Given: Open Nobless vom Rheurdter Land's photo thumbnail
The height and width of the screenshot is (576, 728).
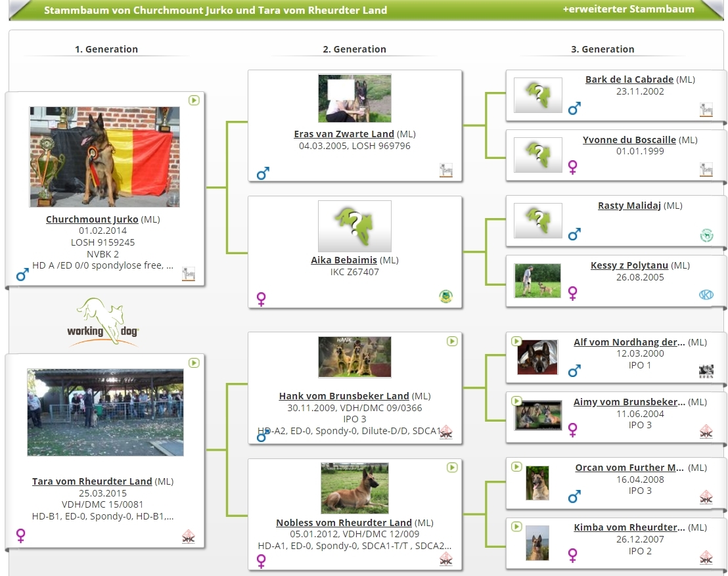Looking at the screenshot, I should [355, 488].
